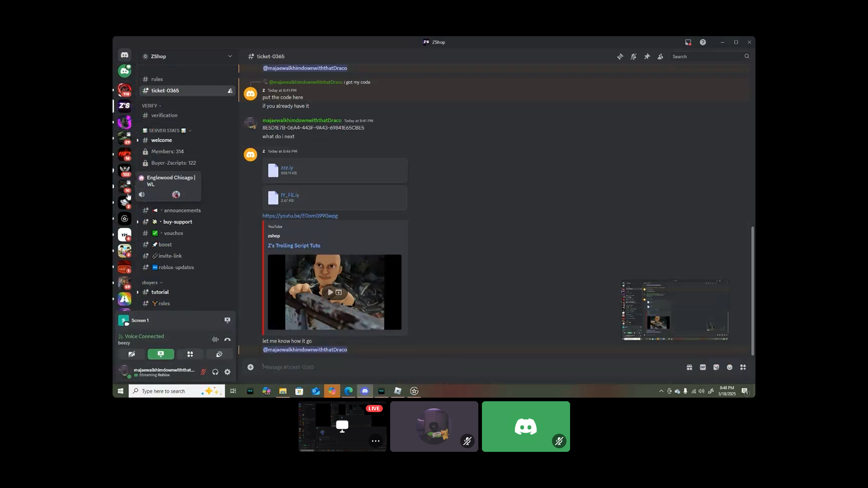Open the youtu.be/E0omG99Gwpg link
This screenshot has width=868, height=488.
(300, 216)
